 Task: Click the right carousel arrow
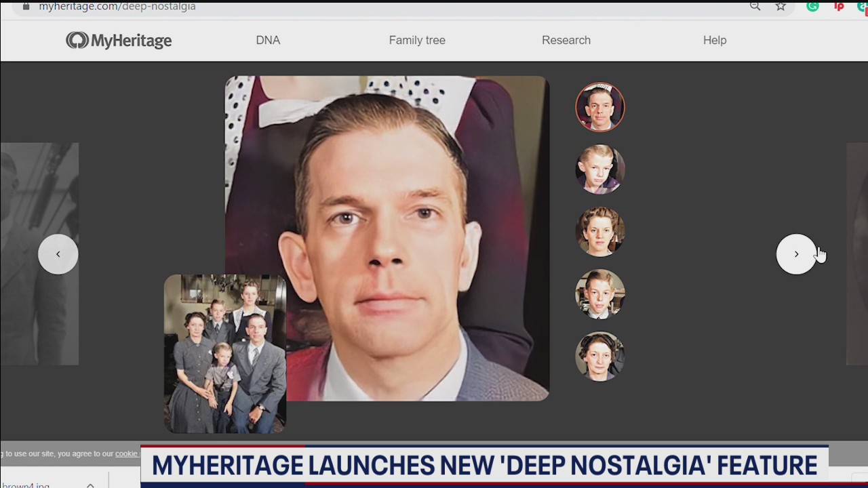pos(796,254)
